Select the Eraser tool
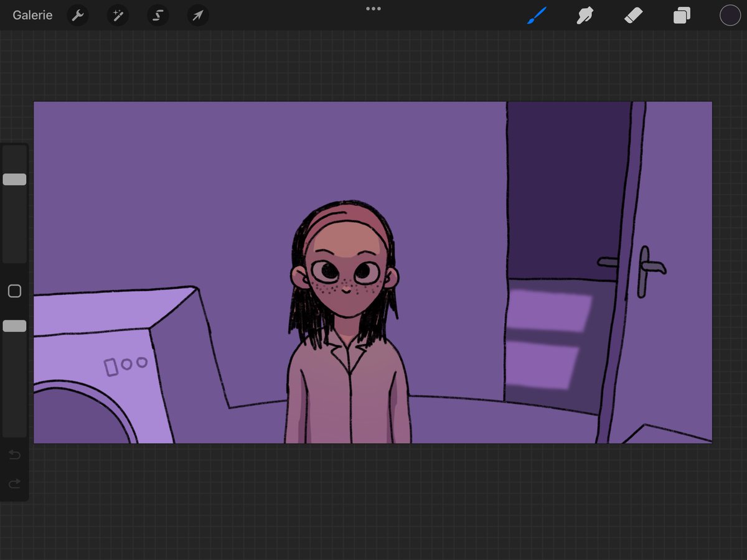This screenshot has width=747, height=560. coord(633,15)
